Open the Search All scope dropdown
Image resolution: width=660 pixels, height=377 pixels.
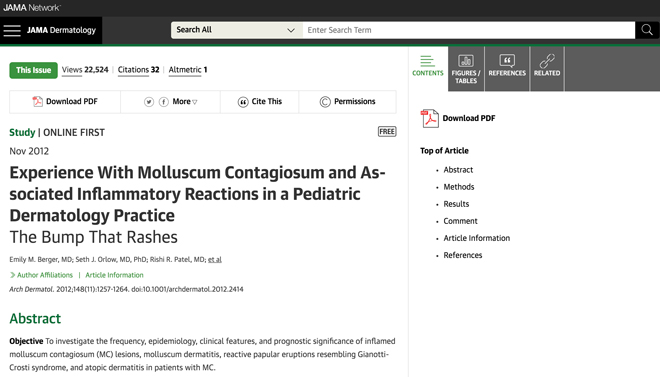point(237,30)
